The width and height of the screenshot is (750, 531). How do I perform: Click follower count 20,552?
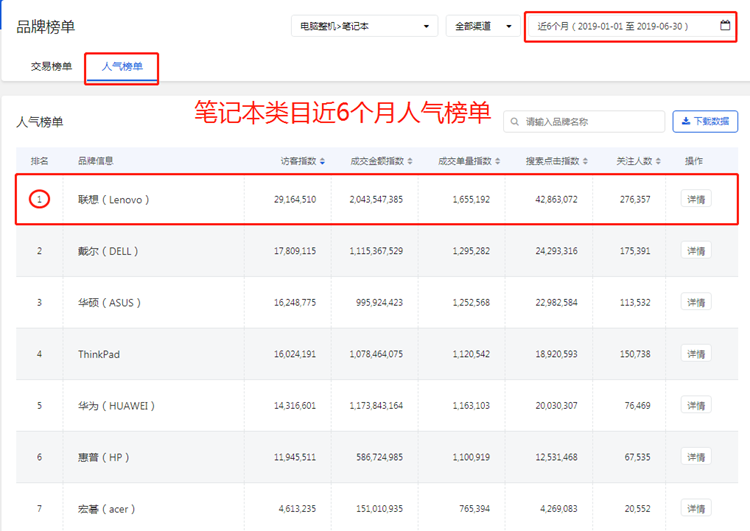click(x=638, y=509)
